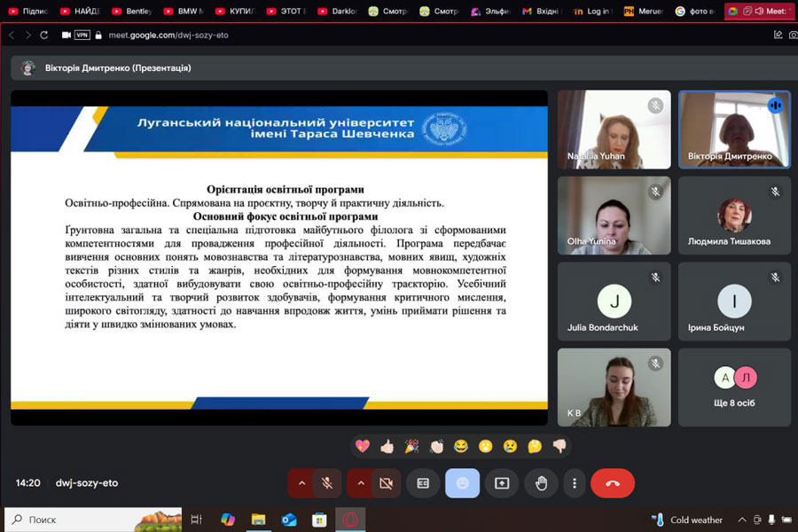
Task: Click the send reaction smiley button
Action: point(462,483)
